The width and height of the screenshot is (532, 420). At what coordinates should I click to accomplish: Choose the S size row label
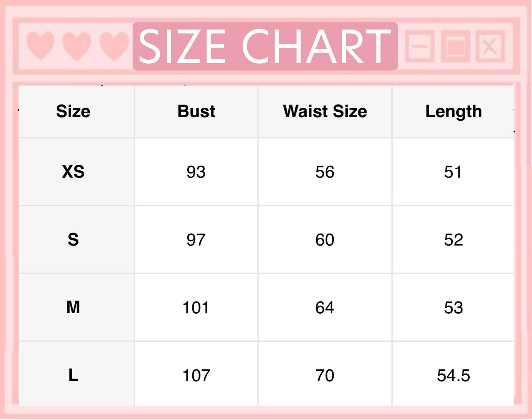coord(73,239)
